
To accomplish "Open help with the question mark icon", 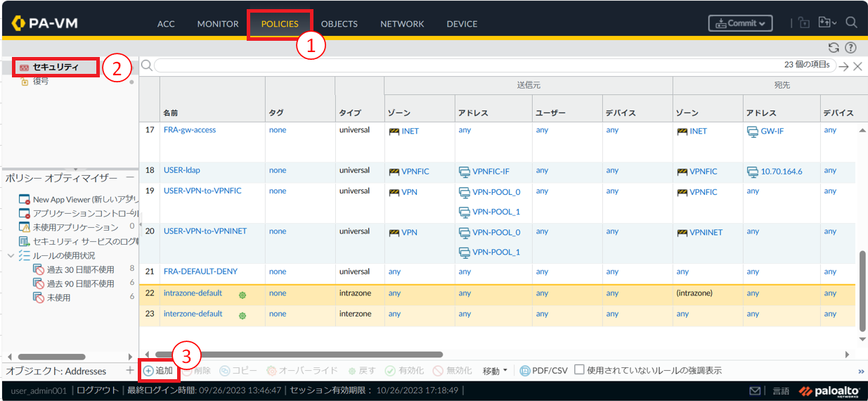I will click(850, 48).
